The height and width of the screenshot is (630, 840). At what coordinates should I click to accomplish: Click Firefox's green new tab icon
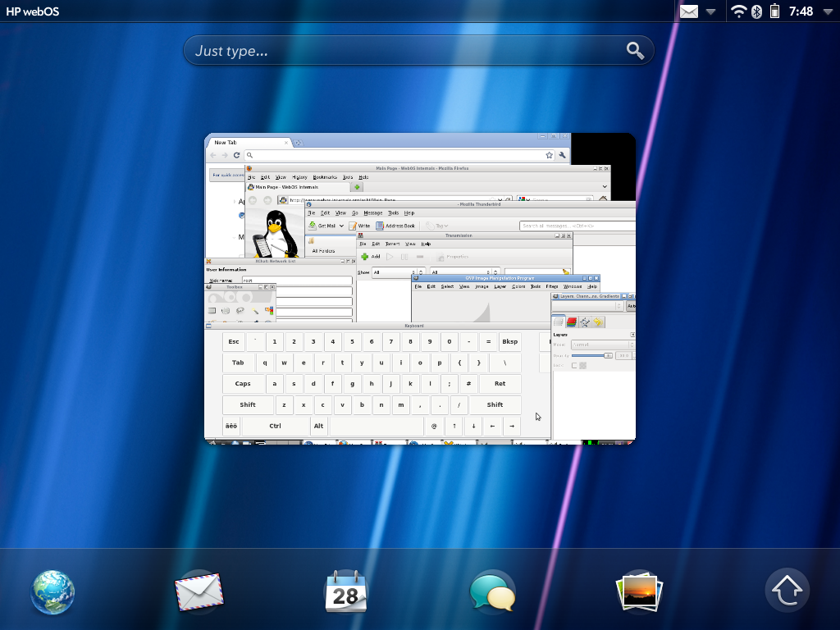357,187
